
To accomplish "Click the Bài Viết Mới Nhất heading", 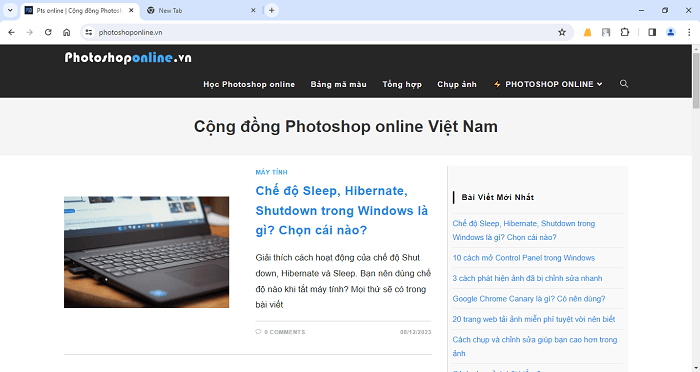I will [498, 197].
